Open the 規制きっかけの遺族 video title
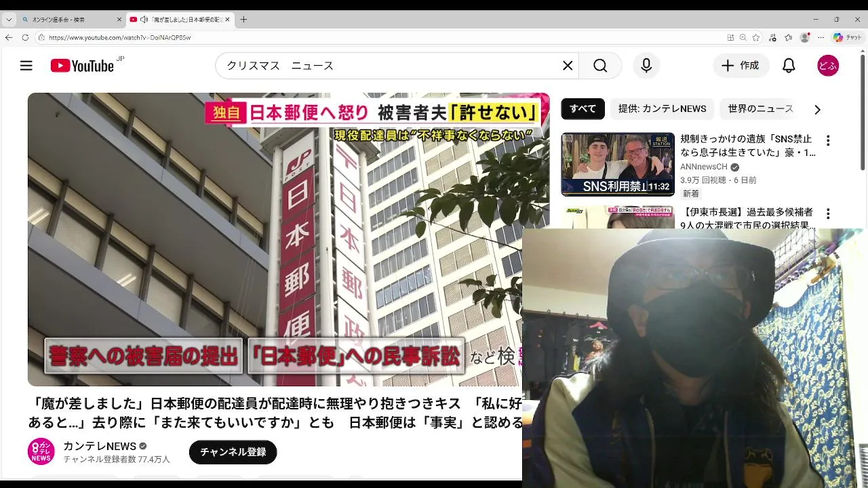The image size is (868, 488). click(748, 146)
